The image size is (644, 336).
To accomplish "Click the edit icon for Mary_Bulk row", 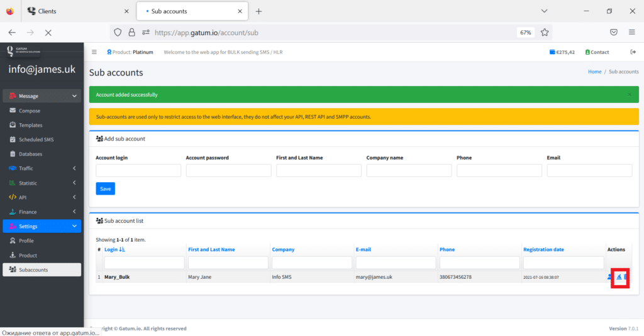I will [619, 277].
